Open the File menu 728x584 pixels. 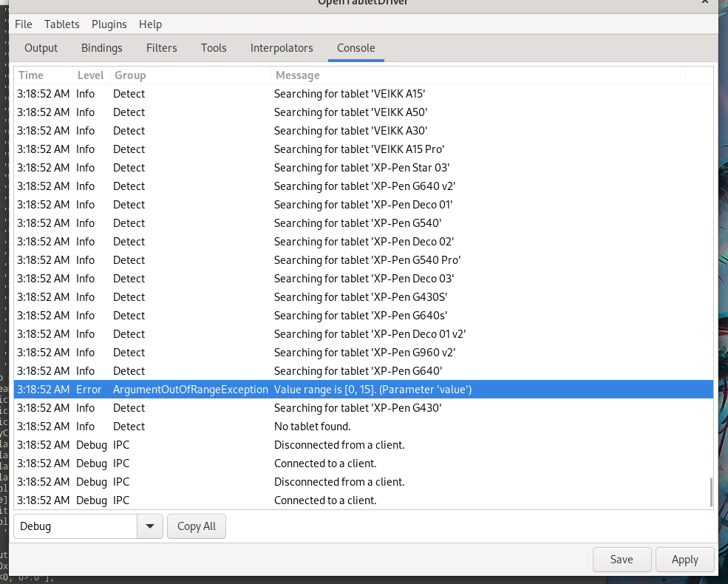pyautogui.click(x=23, y=24)
